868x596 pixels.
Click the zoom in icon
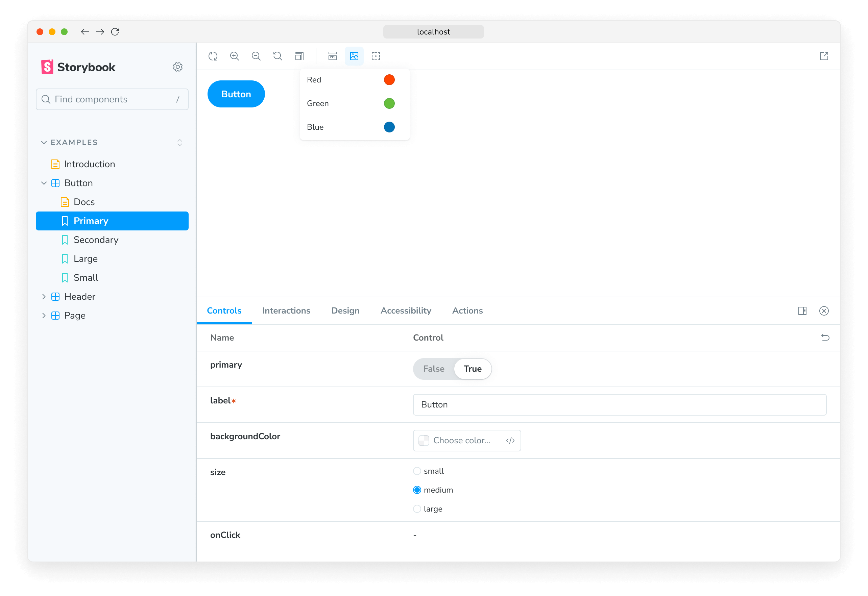(x=236, y=56)
